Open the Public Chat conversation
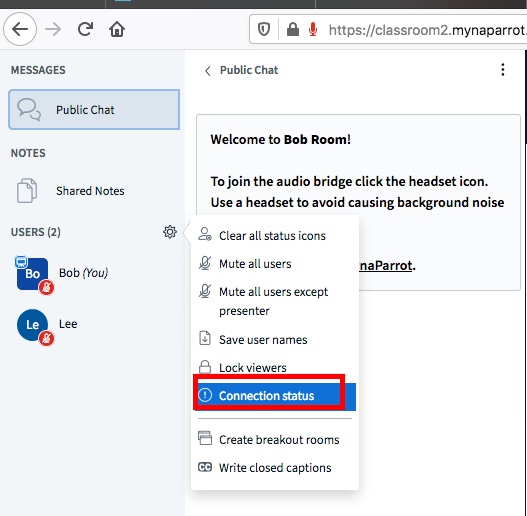This screenshot has height=516, width=527. (94, 110)
